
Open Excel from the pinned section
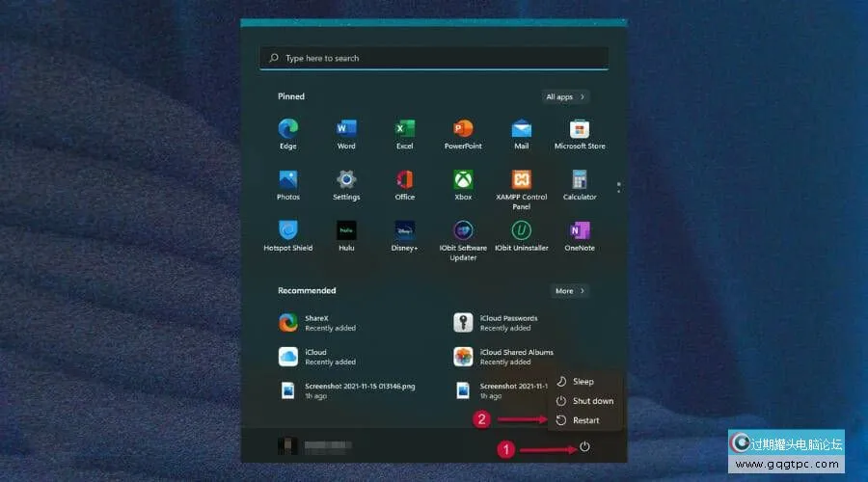404,129
